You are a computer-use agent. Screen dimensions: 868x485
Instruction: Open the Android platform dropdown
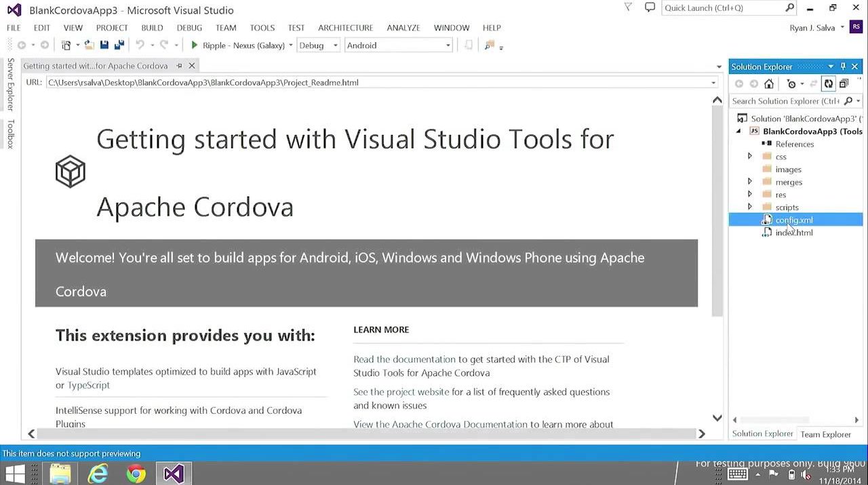coord(398,45)
